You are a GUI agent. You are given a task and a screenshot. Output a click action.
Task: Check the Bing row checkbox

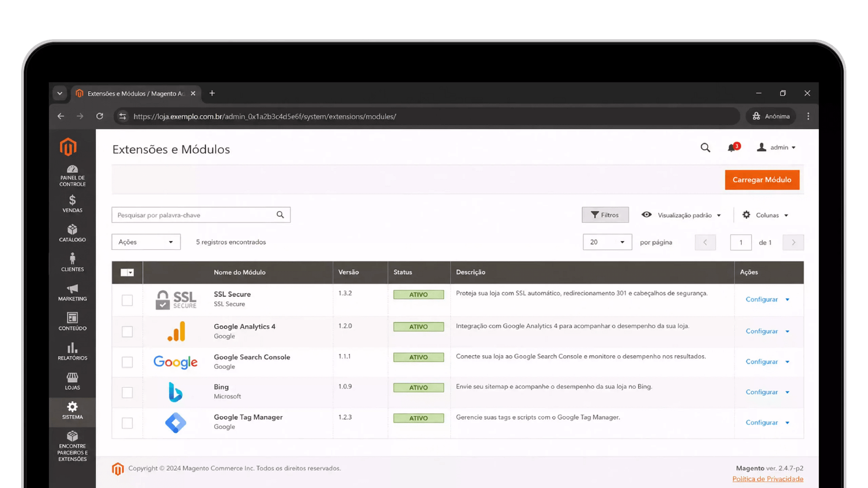[127, 392]
